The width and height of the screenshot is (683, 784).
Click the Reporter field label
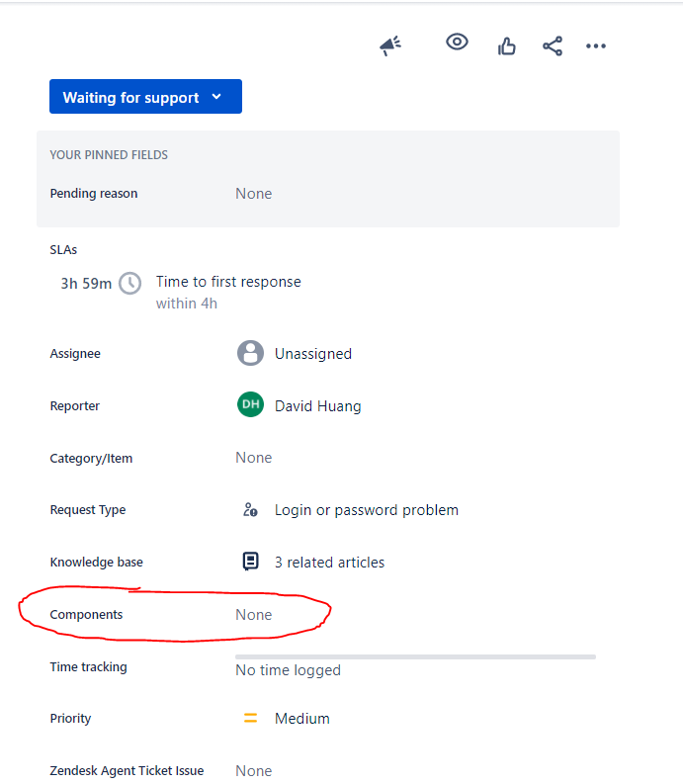74,406
